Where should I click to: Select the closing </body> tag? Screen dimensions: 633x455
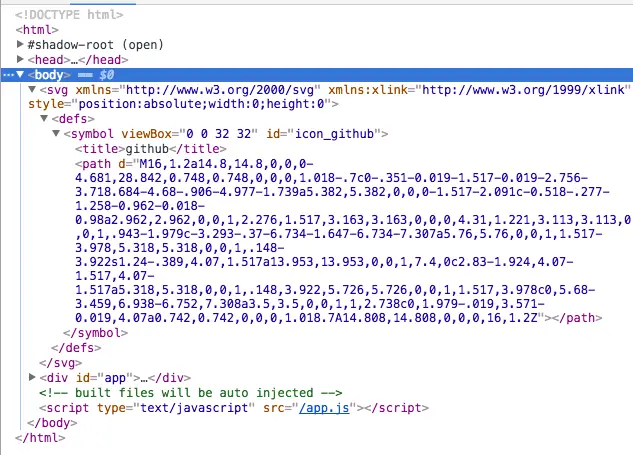52,423
